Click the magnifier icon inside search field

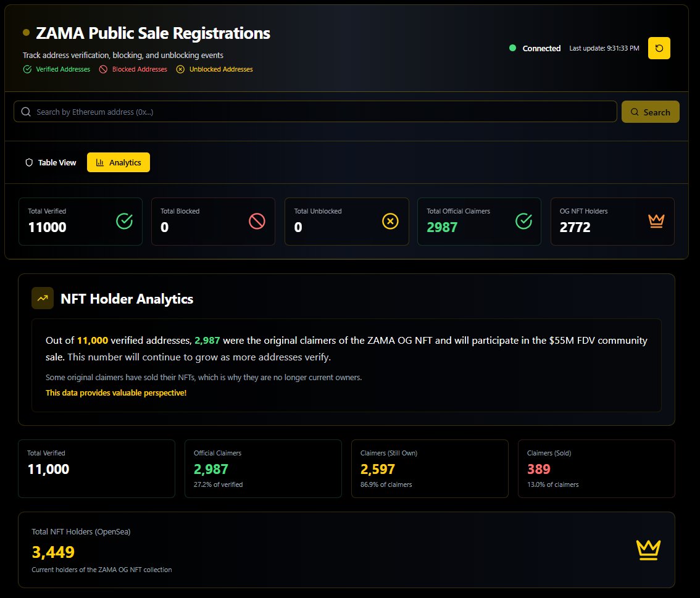click(x=26, y=112)
